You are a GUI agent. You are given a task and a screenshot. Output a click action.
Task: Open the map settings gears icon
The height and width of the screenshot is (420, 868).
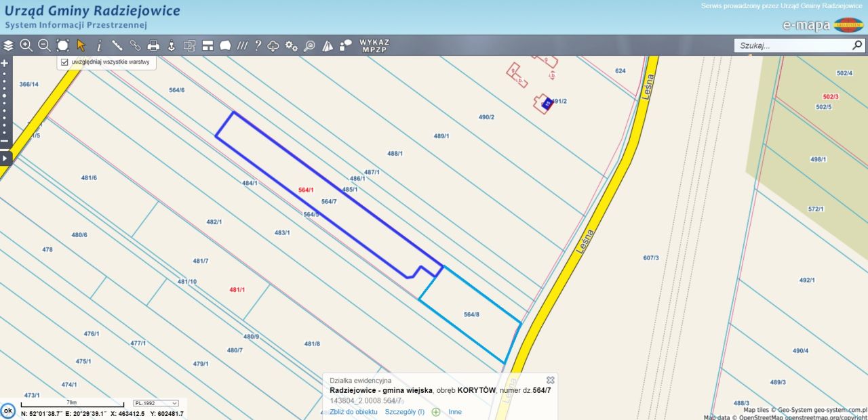pos(292,45)
